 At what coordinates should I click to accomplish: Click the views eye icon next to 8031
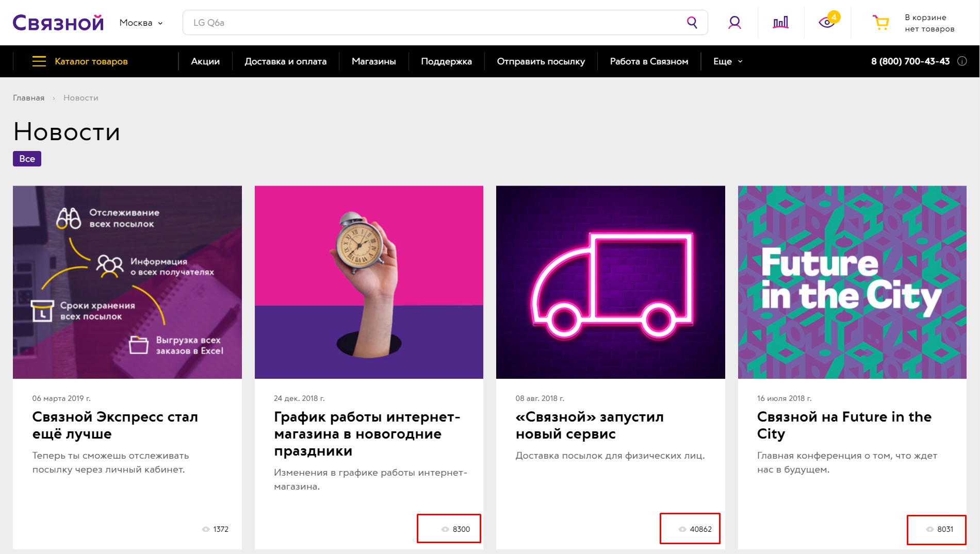(x=930, y=529)
